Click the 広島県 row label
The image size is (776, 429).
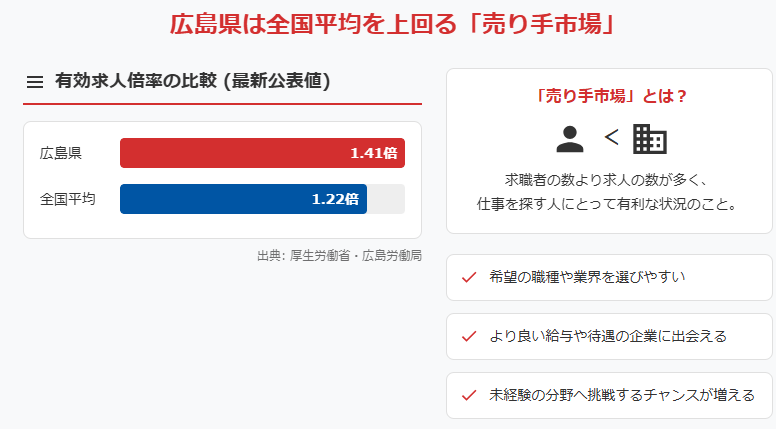(x=60, y=153)
